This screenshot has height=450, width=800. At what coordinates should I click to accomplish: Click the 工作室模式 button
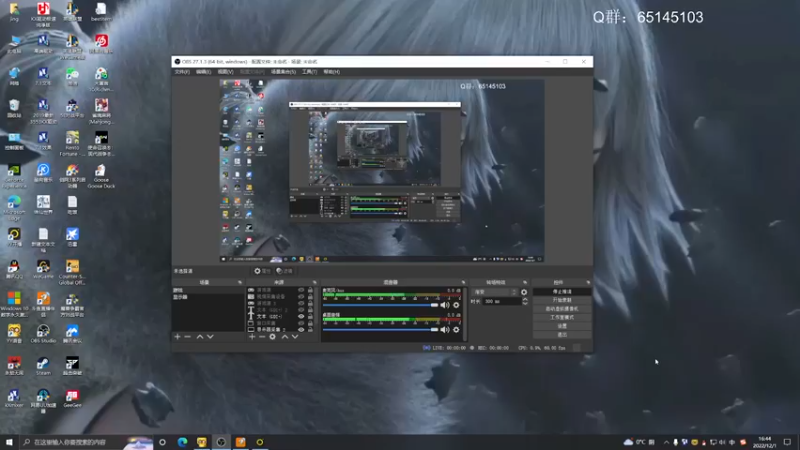[562, 317]
